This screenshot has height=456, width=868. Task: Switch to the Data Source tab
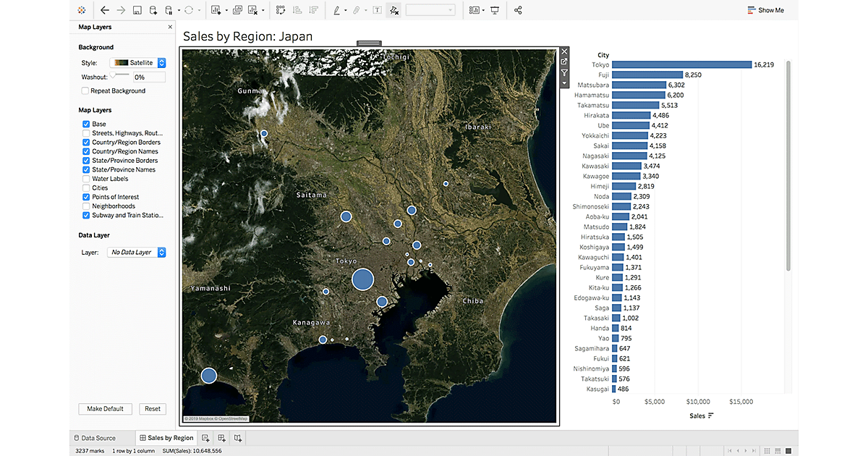click(95, 438)
